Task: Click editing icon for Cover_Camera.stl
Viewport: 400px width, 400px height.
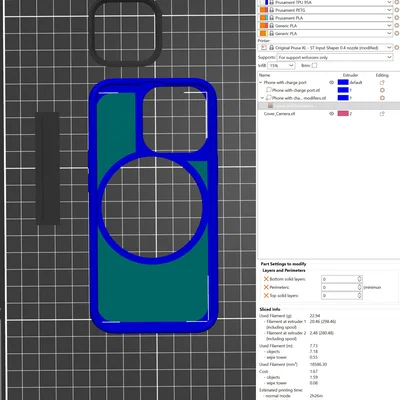Action: point(382,114)
